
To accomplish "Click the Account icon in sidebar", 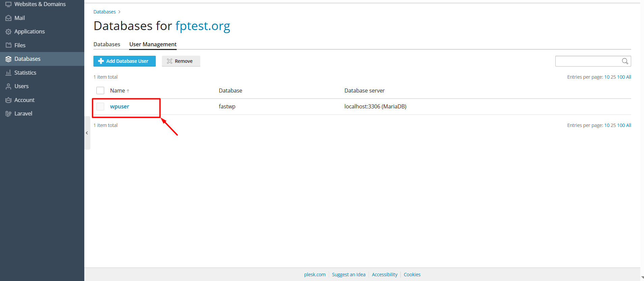I will (x=8, y=100).
